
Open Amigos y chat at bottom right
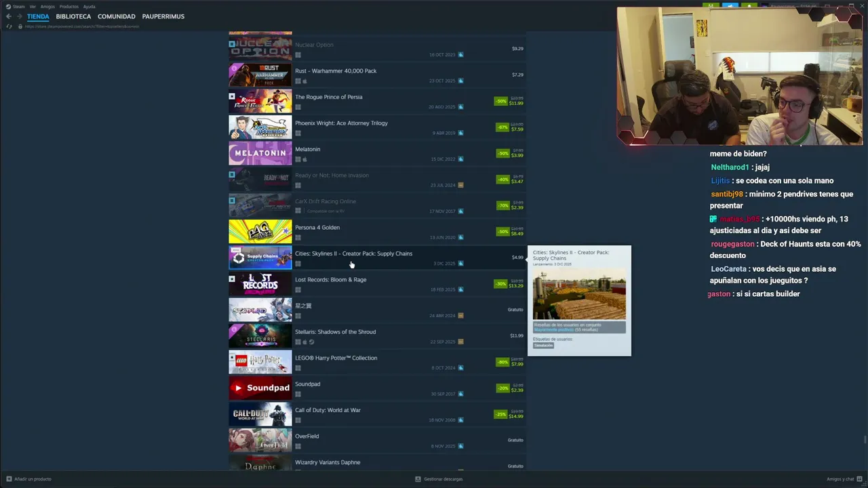pos(844,479)
